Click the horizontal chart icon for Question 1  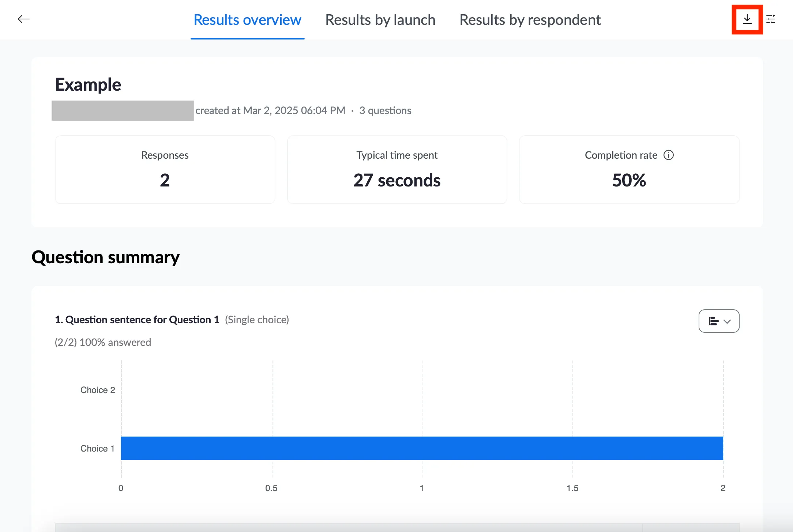point(713,321)
